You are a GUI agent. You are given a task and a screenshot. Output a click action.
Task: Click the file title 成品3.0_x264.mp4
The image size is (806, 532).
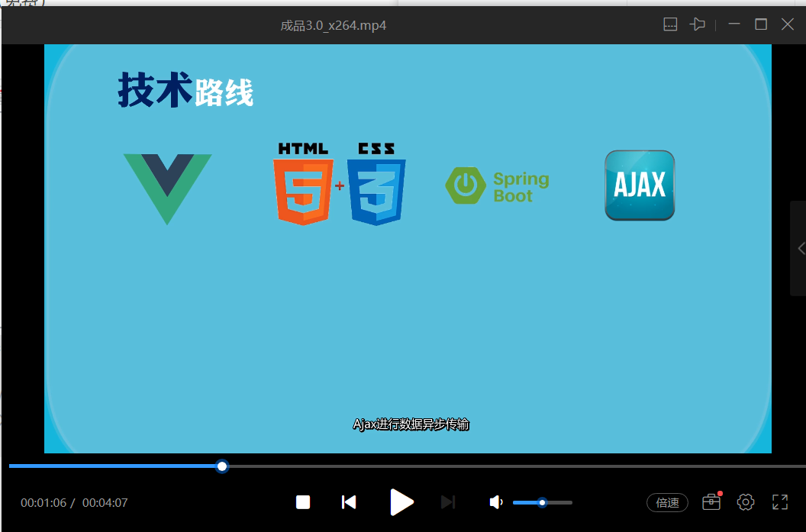[x=333, y=25]
